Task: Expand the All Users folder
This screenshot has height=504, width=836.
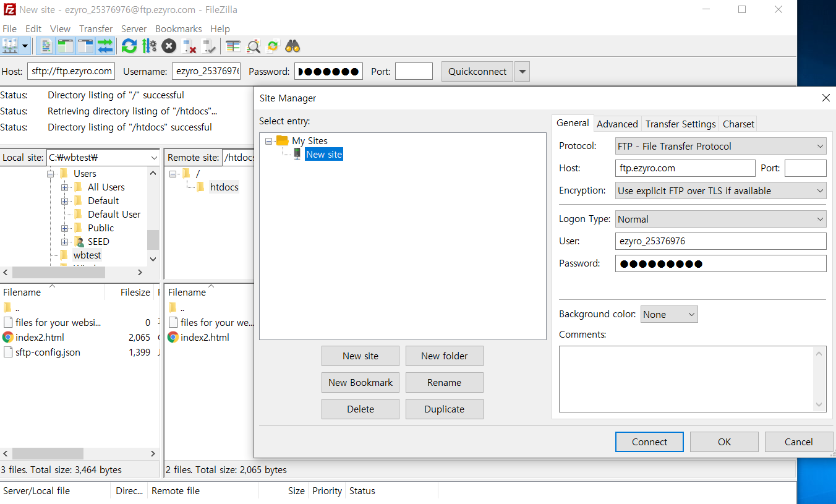Action: pos(64,187)
